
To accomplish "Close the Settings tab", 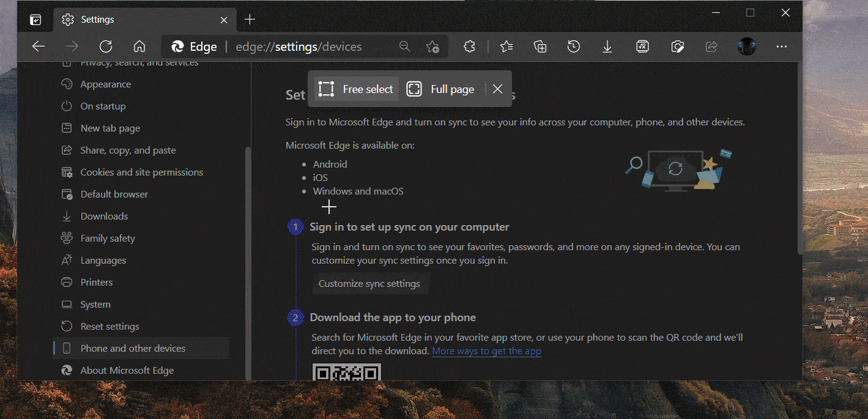I will tap(224, 20).
